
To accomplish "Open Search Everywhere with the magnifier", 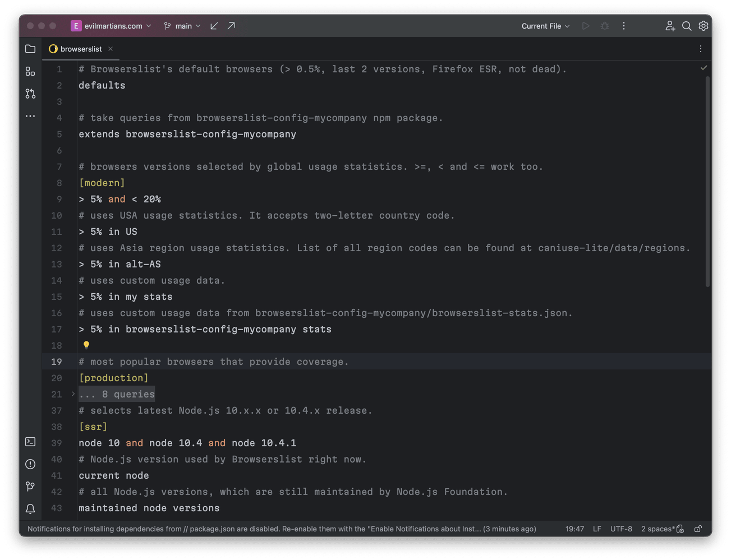I will (687, 26).
